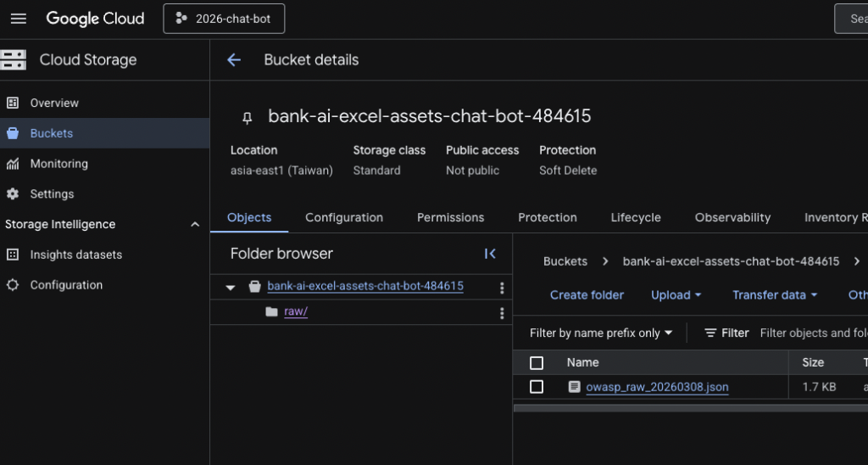Sort by the Name column header

pos(583,362)
